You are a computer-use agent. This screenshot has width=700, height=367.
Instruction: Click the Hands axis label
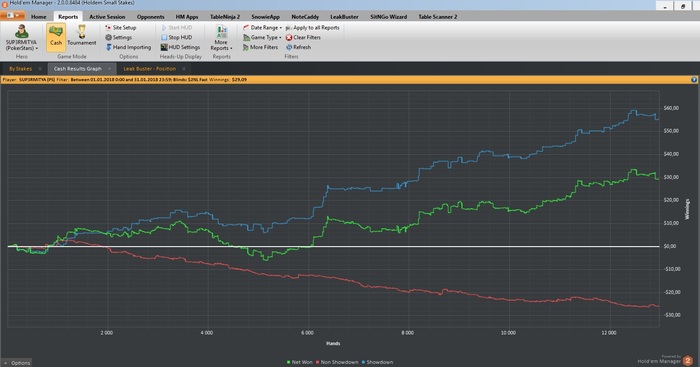pos(333,343)
